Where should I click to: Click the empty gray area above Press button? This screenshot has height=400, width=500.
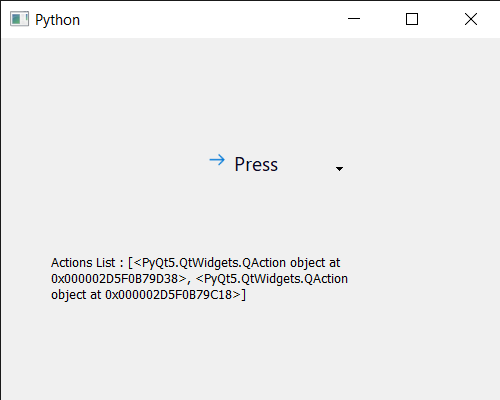coord(250,93)
